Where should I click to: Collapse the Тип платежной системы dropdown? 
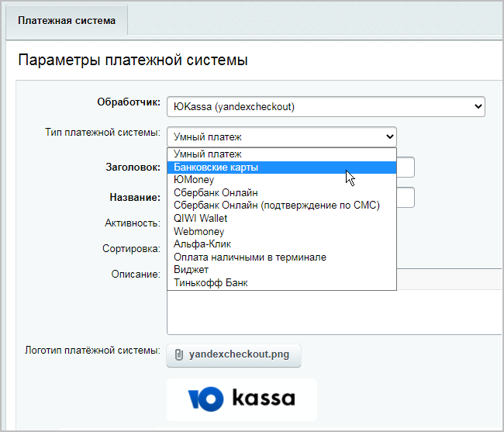point(281,137)
